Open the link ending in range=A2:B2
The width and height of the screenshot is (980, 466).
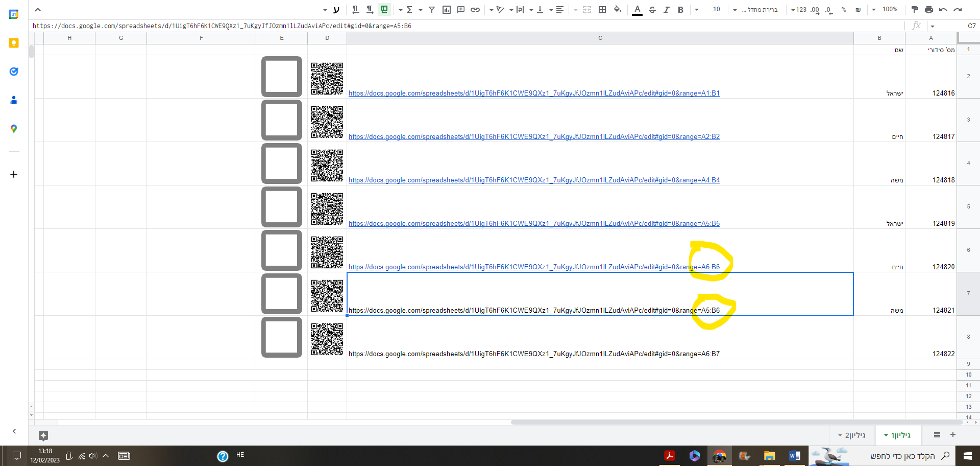pos(534,137)
